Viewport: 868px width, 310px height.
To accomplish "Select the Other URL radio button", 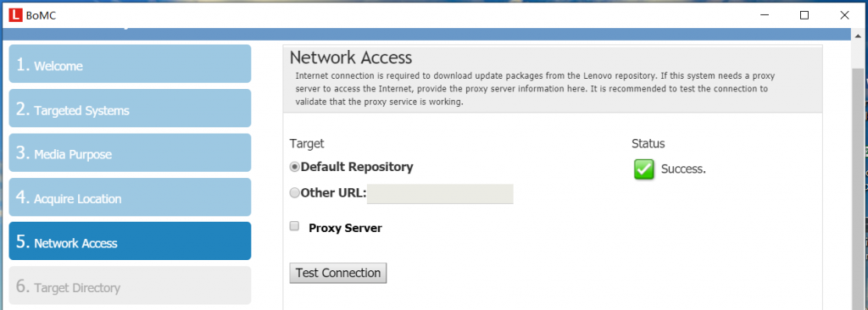I will (x=295, y=192).
